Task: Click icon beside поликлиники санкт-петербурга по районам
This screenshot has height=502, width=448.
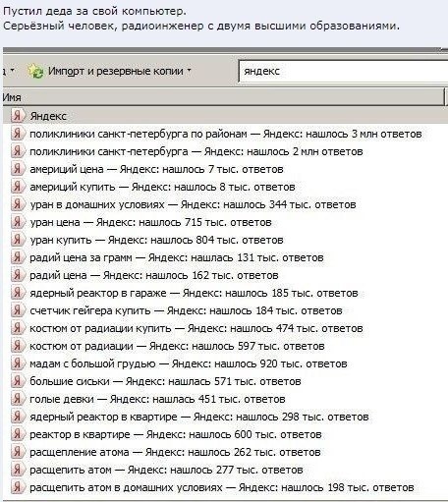Action: pos(18,134)
